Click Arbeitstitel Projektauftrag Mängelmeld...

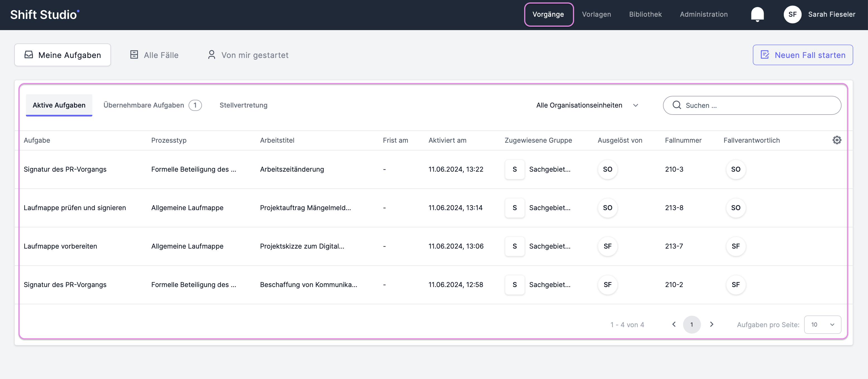305,208
